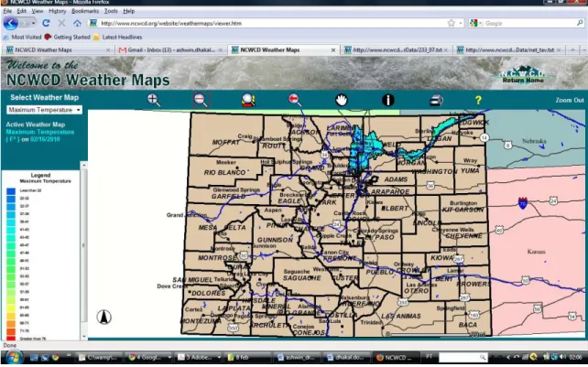588x367 pixels.
Task: Open the Tools menu
Action: tap(111, 11)
